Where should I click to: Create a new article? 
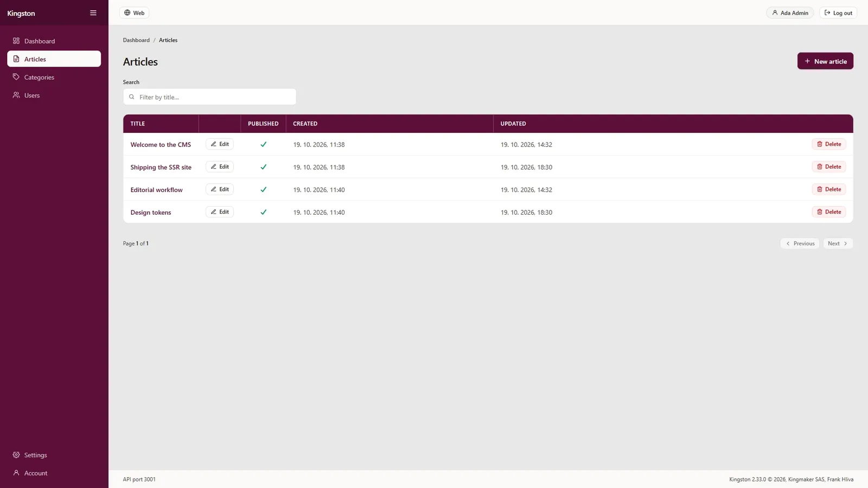(x=825, y=61)
